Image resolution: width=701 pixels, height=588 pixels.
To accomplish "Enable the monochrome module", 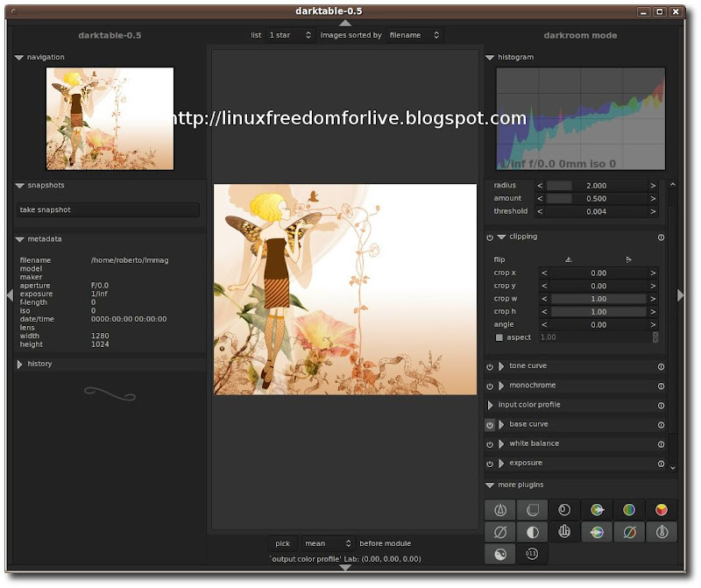I will tap(490, 386).
